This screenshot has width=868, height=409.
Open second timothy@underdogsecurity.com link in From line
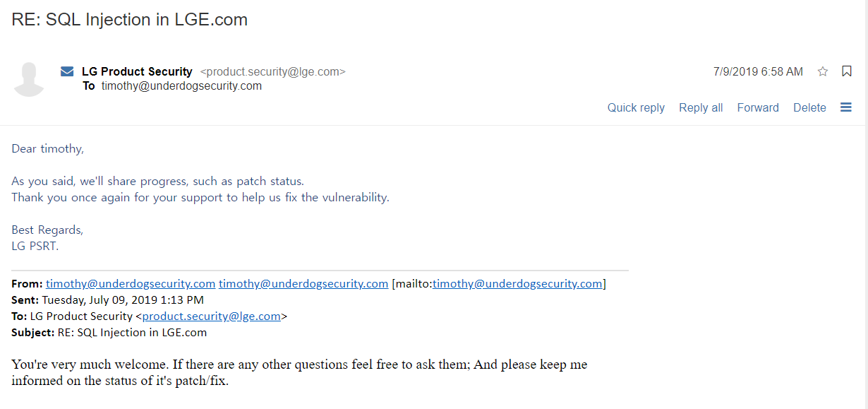tap(303, 284)
